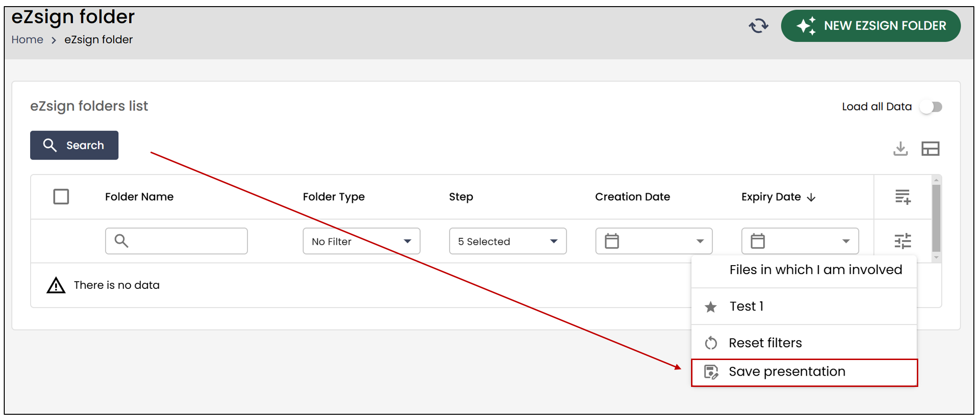Click the Expiry Date calendar icon
Screen dimensions: 980x419
point(758,241)
